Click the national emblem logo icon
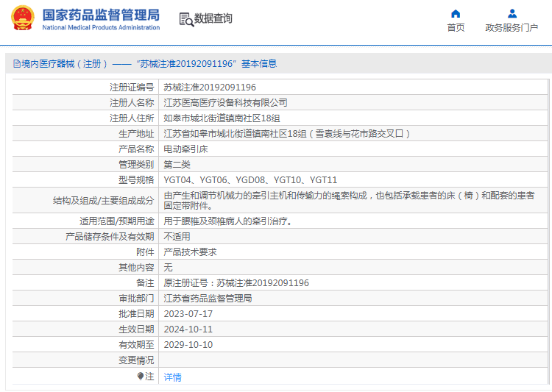The image size is (552, 392). [23, 18]
